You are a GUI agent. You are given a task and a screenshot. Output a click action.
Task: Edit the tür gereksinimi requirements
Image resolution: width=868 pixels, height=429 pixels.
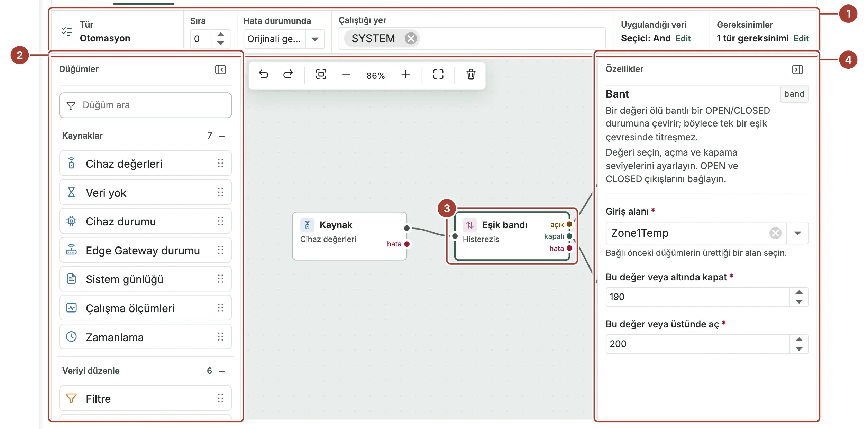(x=801, y=38)
